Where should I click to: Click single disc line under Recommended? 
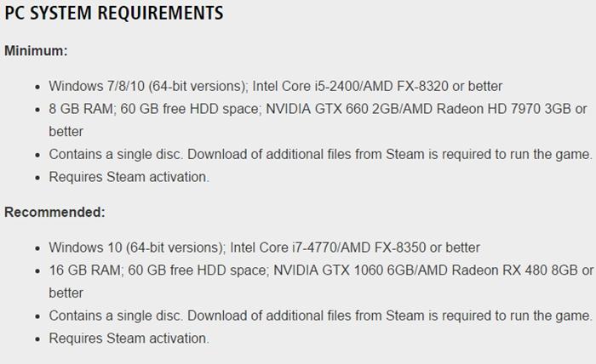(319, 316)
